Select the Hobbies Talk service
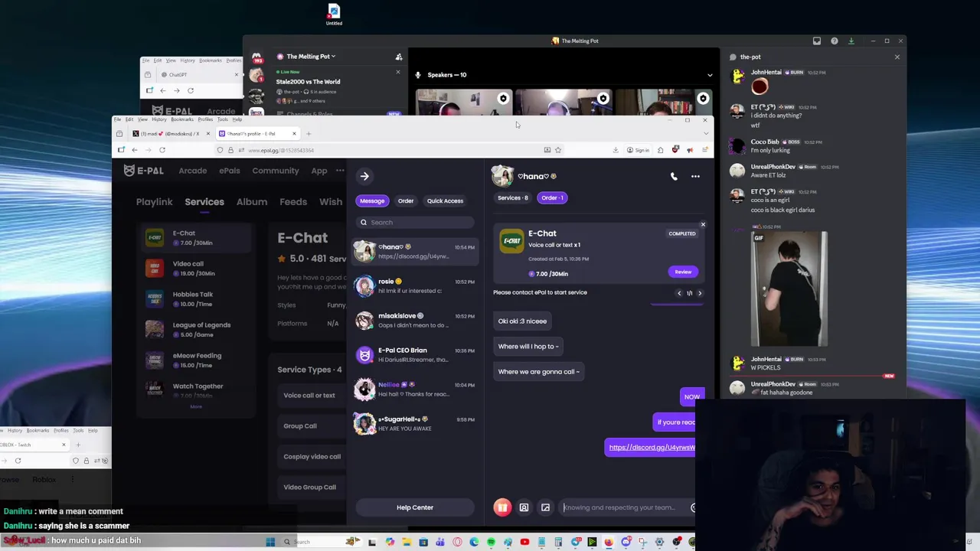This screenshot has height=551, width=980. 195,299
